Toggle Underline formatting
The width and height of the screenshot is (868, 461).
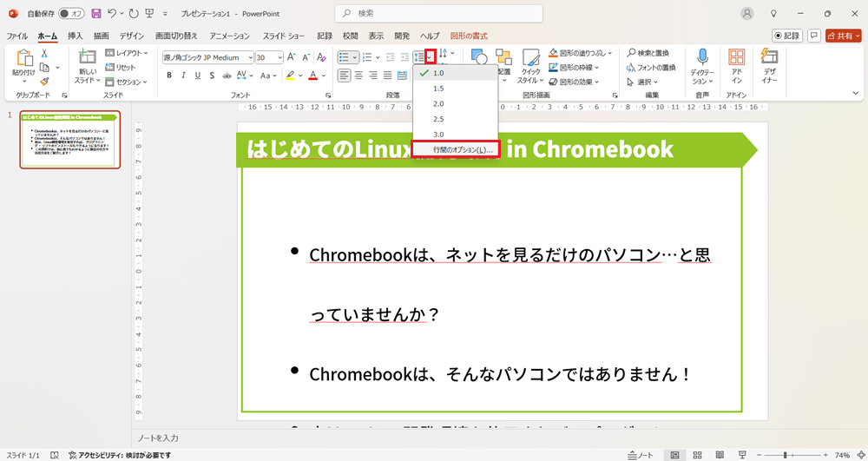[198, 76]
